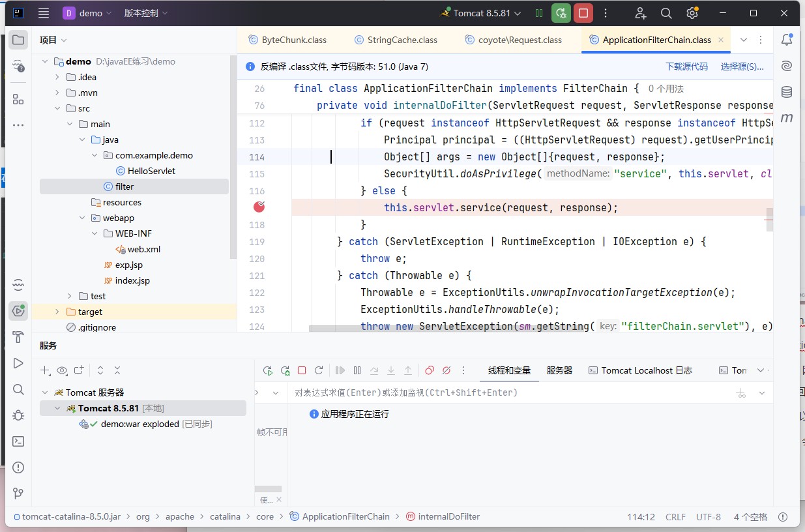
Task: Expand the test folder in project tree
Action: point(70,296)
